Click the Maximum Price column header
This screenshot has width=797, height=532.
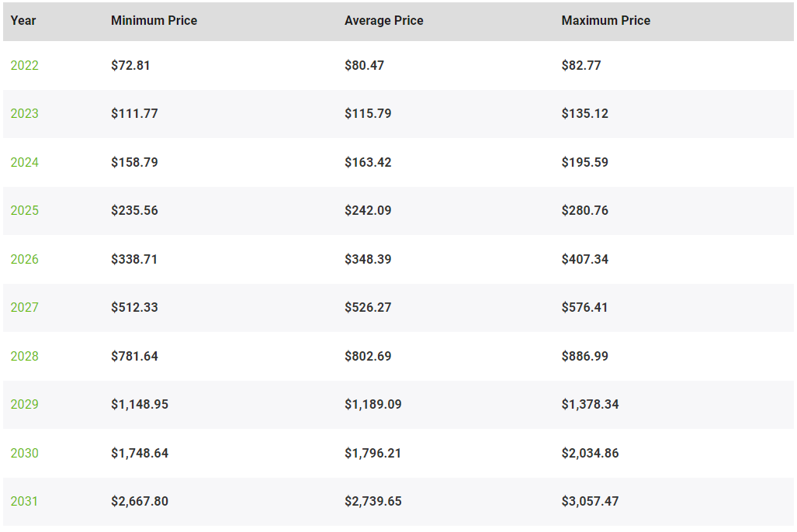(x=606, y=21)
